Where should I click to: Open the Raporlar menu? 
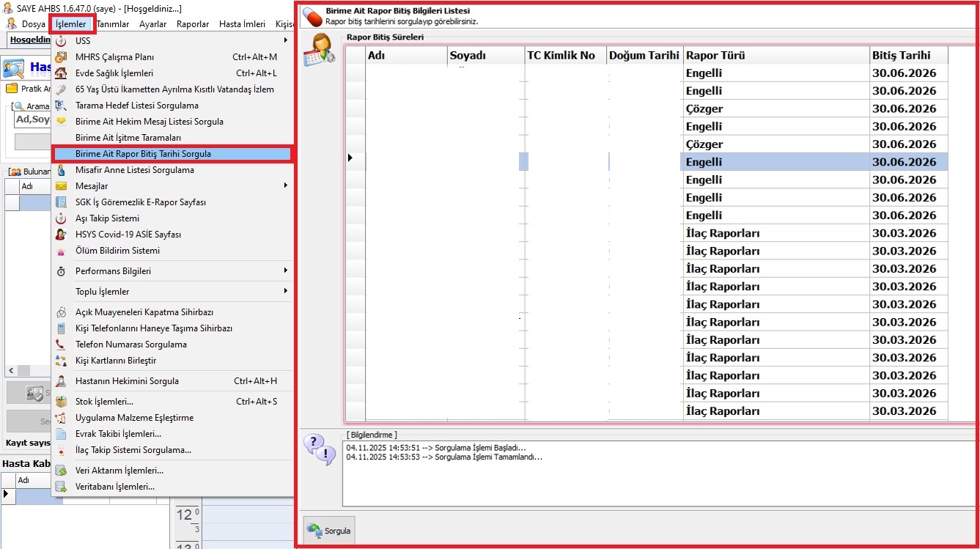[x=193, y=24]
